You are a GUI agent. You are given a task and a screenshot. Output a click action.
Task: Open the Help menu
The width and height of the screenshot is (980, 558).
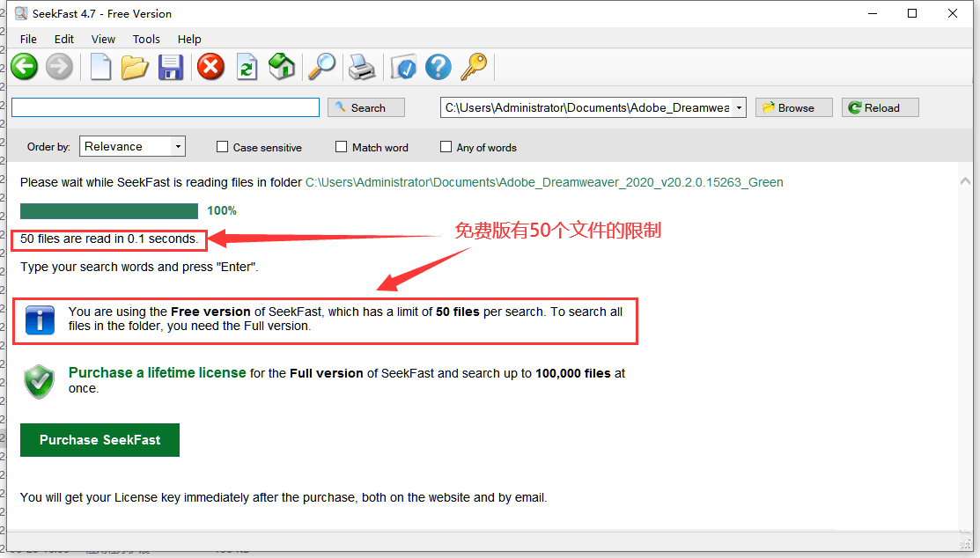[x=189, y=39]
